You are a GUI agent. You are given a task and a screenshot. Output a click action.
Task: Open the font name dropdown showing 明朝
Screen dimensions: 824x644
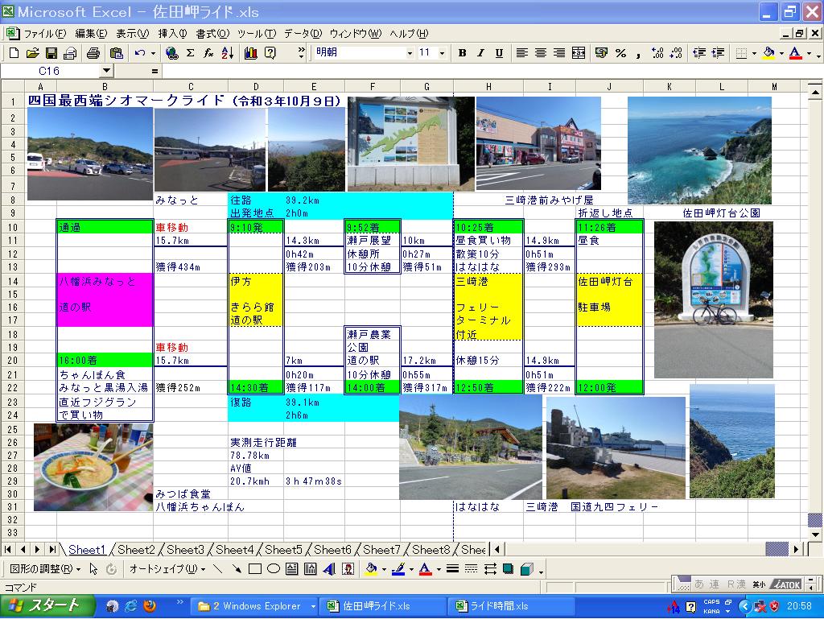pyautogui.click(x=410, y=53)
